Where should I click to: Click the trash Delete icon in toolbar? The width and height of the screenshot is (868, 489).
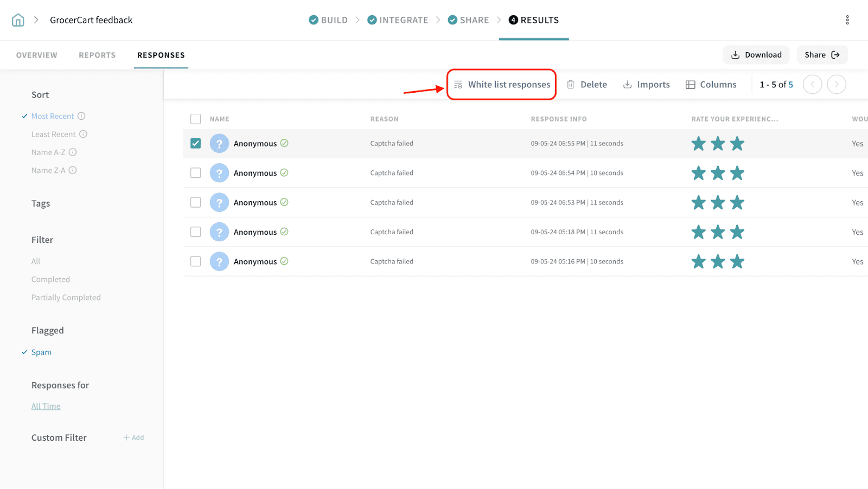[571, 85]
